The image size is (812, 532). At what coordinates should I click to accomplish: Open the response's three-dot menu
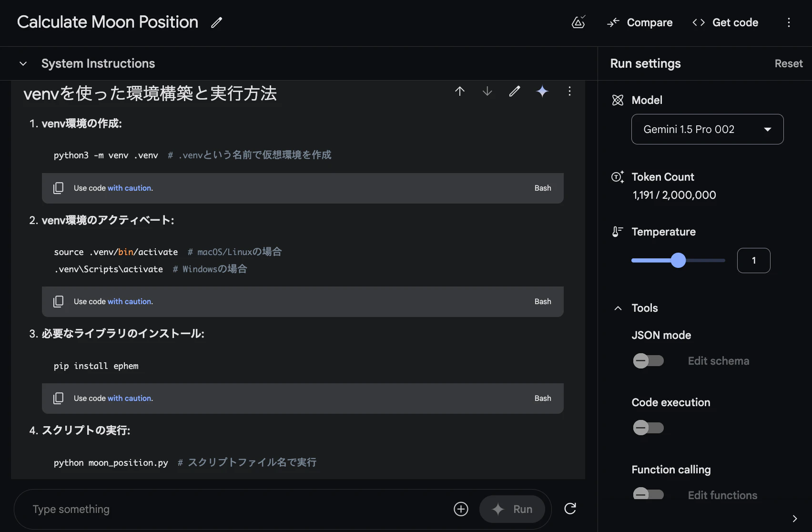coord(569,91)
